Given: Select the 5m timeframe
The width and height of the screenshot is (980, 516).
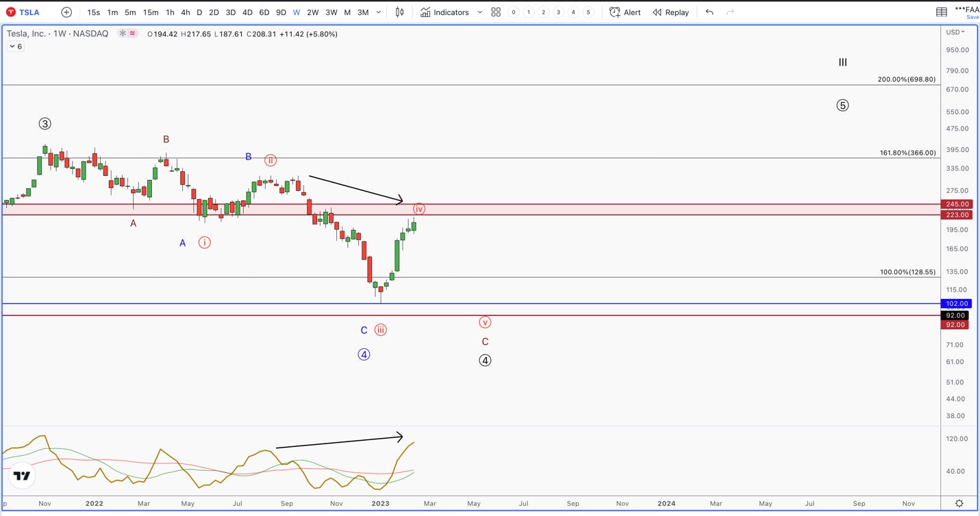Looking at the screenshot, I should 130,12.
